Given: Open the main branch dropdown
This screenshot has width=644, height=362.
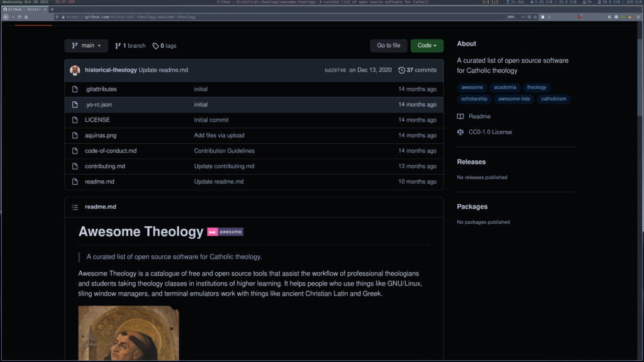Looking at the screenshot, I should coord(86,45).
